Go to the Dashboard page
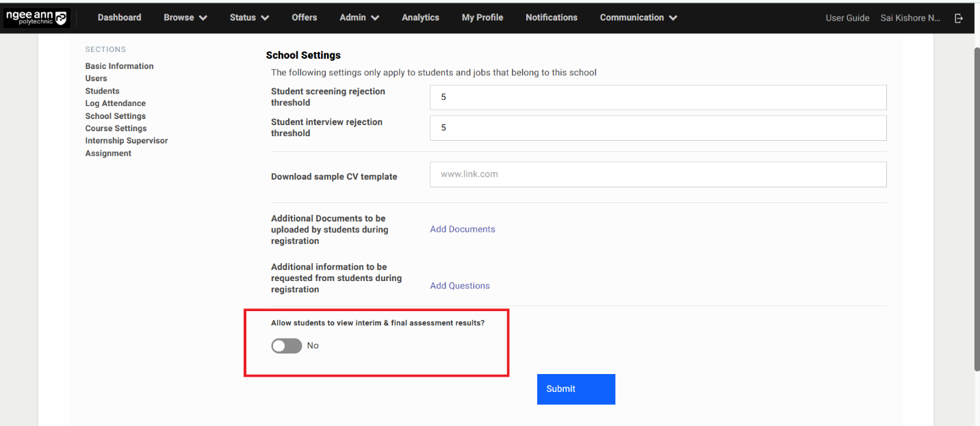This screenshot has height=426, width=980. pos(119,18)
